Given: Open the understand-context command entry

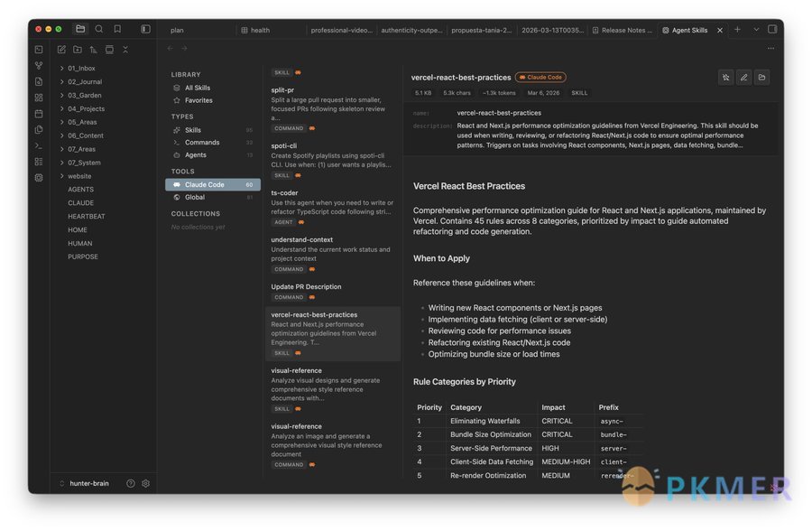Looking at the screenshot, I should (332, 254).
